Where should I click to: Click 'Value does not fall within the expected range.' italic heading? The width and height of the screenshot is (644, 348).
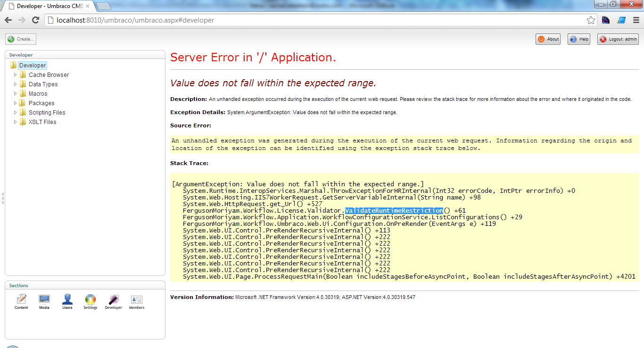[x=273, y=83]
